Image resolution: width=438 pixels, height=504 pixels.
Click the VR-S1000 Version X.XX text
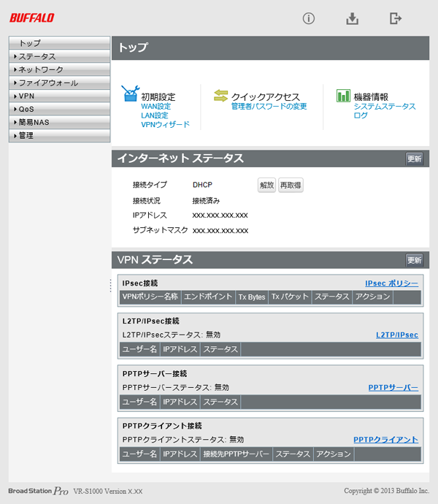pos(108,491)
